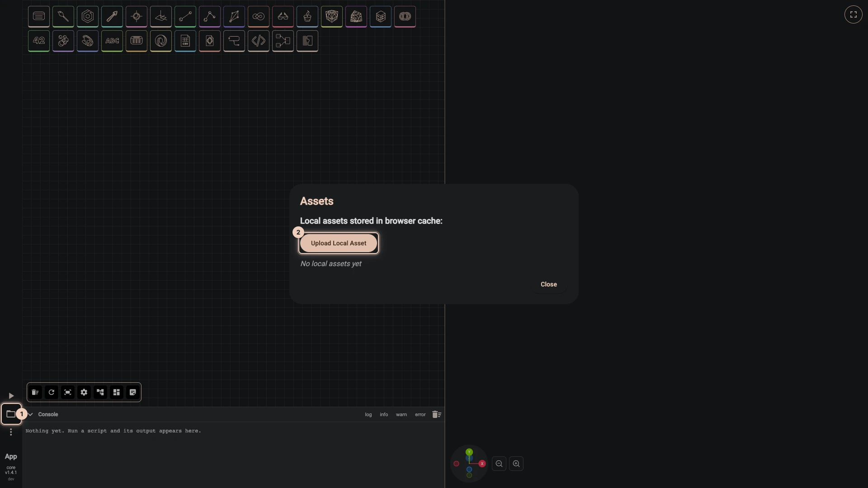Pick the 3D glasses node icon
The height and width of the screenshot is (488, 868).
(x=283, y=17)
